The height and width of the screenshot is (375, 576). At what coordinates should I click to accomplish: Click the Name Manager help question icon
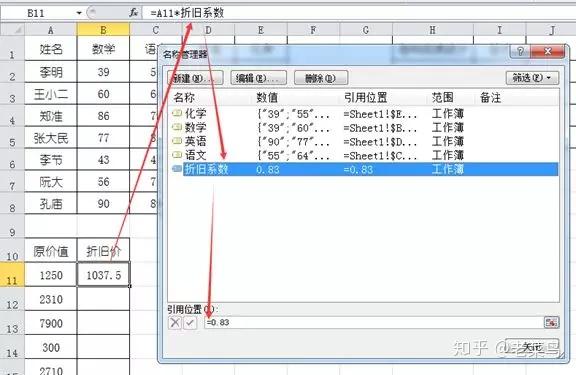click(x=519, y=51)
